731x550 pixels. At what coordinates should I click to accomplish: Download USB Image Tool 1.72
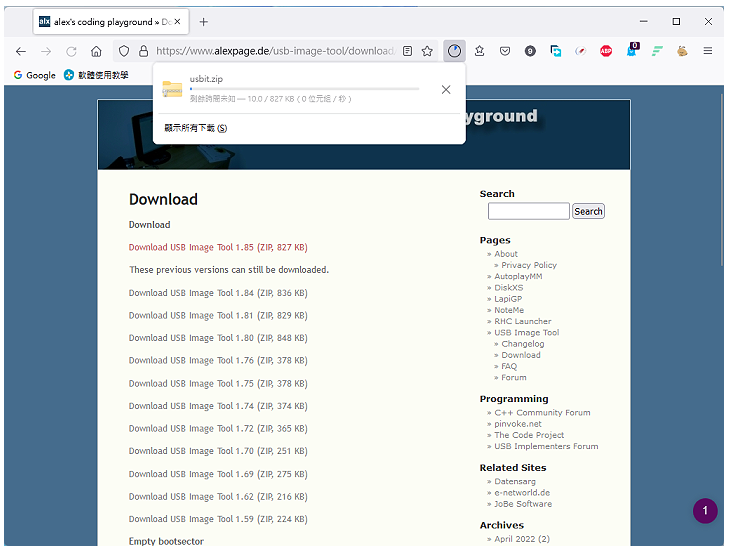tap(218, 428)
